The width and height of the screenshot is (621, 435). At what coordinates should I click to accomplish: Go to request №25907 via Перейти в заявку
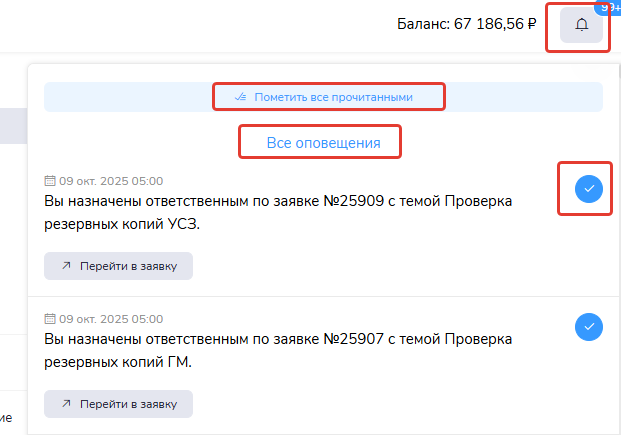pos(118,404)
